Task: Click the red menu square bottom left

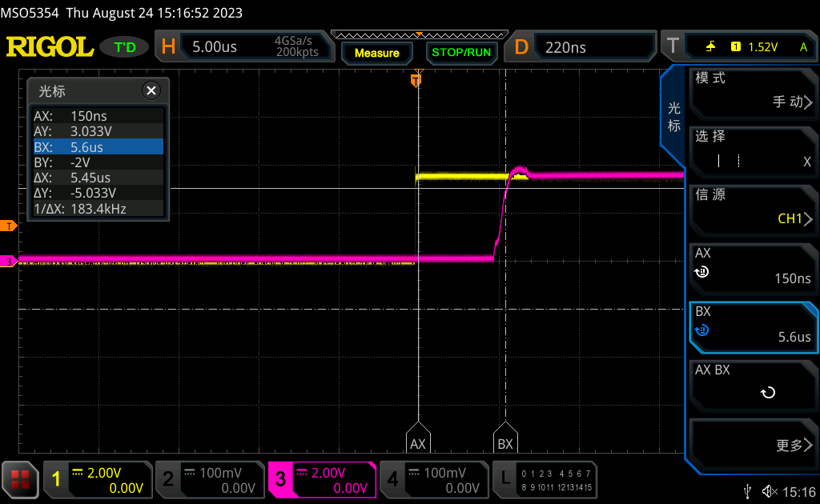Action: [19, 478]
